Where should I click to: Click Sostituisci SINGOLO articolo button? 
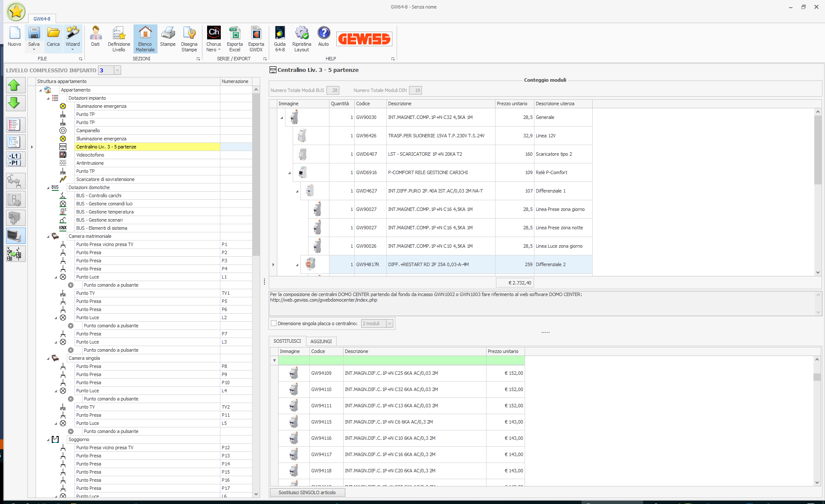click(307, 492)
